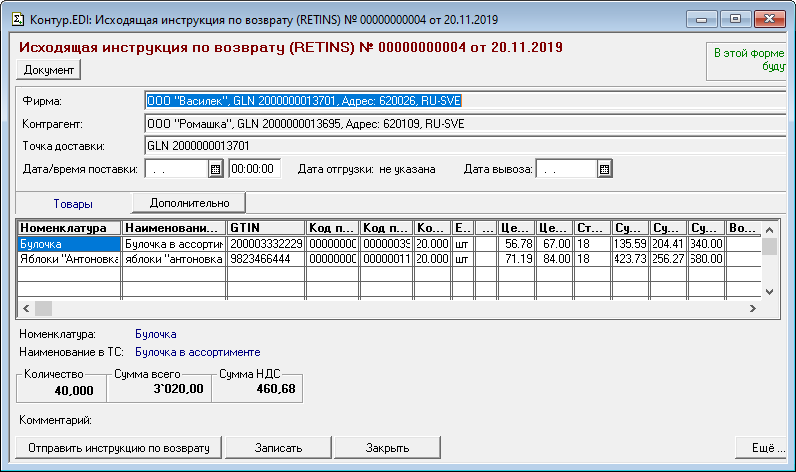Image resolution: width=796 pixels, height=472 pixels.
Task: Select the Ст... column header
Action: coord(592,228)
